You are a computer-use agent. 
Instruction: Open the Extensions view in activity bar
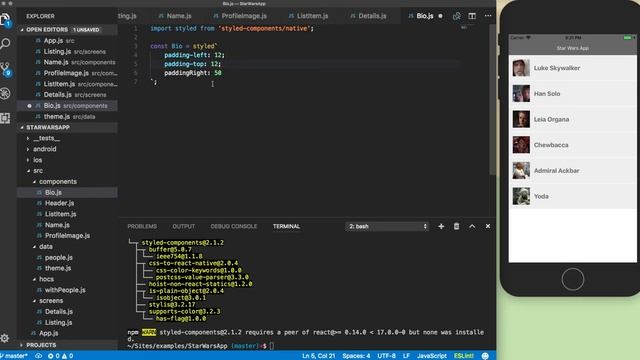pyautogui.click(x=5, y=118)
